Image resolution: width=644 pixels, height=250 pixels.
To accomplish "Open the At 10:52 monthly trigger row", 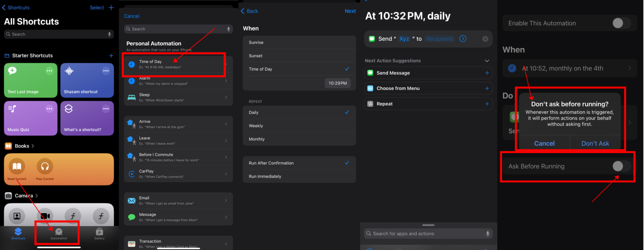I will coord(569,68).
